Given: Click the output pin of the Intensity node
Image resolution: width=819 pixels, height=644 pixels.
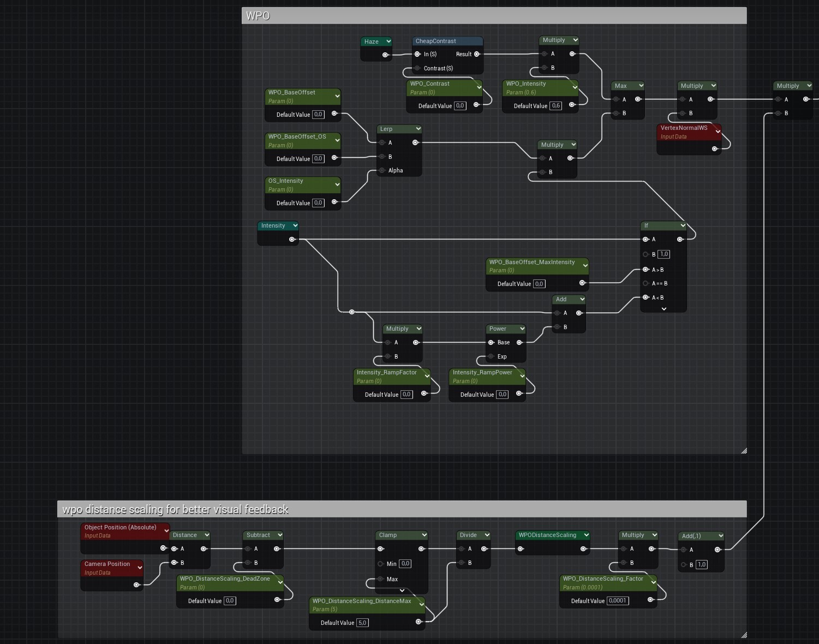Looking at the screenshot, I should 292,239.
